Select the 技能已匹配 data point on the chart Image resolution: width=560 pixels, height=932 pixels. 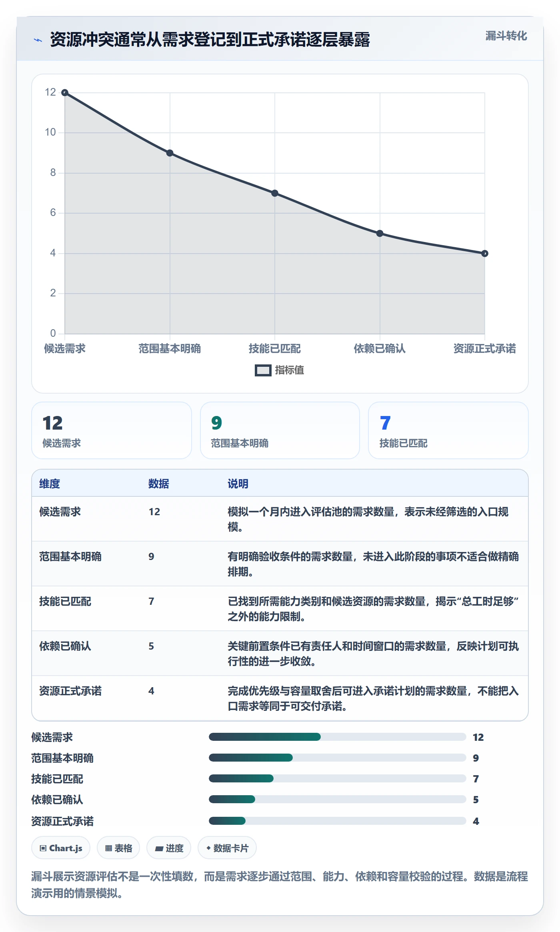(x=275, y=193)
